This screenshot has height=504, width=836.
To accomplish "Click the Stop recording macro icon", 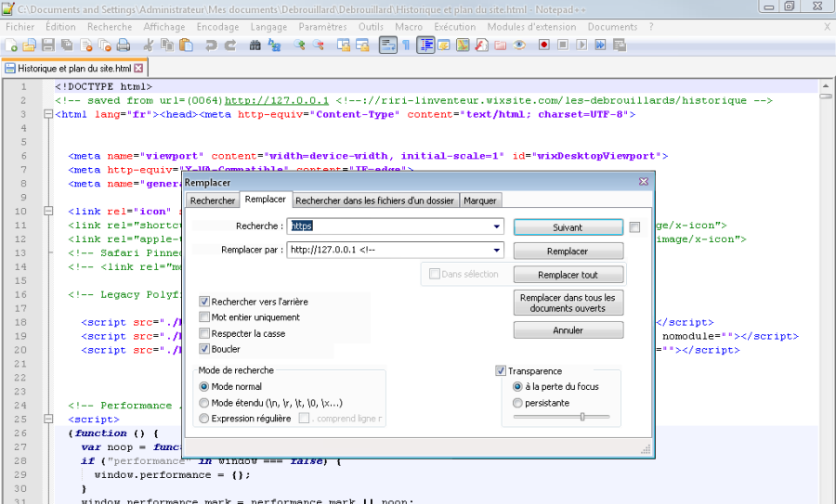I will click(x=563, y=45).
